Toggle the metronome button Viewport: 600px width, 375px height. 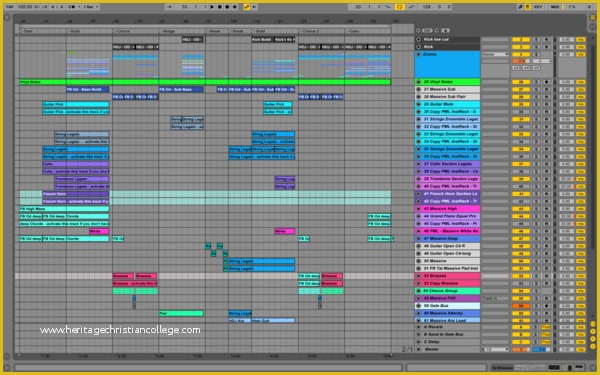pyautogui.click(x=71, y=7)
